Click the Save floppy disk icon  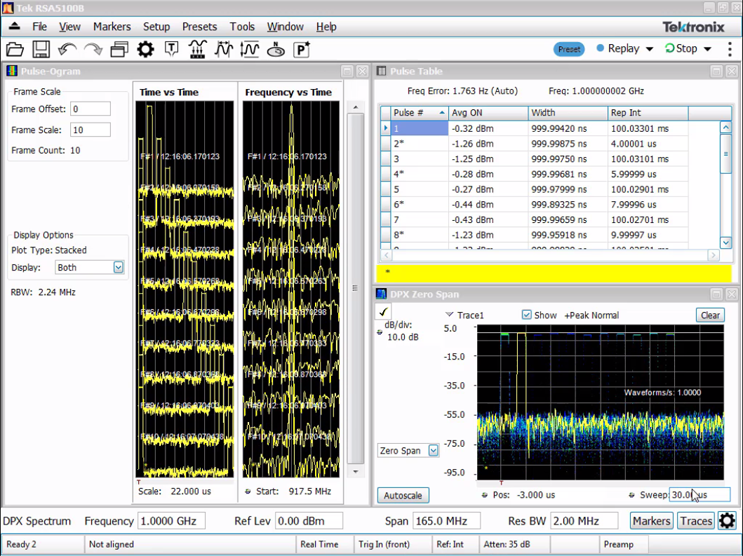[x=41, y=49]
